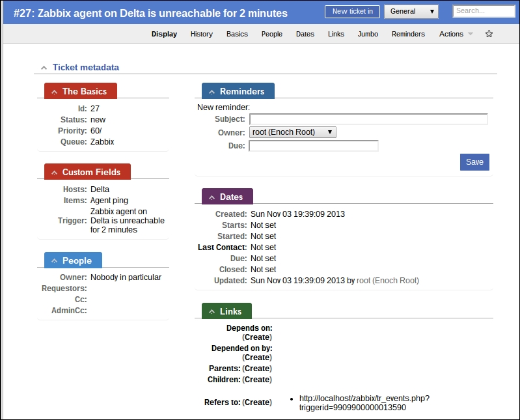Image resolution: width=520 pixels, height=420 pixels.
Task: Click the Search box in header
Action: click(484, 11)
